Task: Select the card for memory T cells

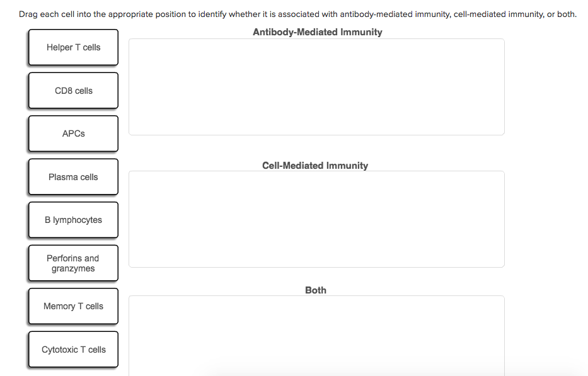Action: point(73,306)
